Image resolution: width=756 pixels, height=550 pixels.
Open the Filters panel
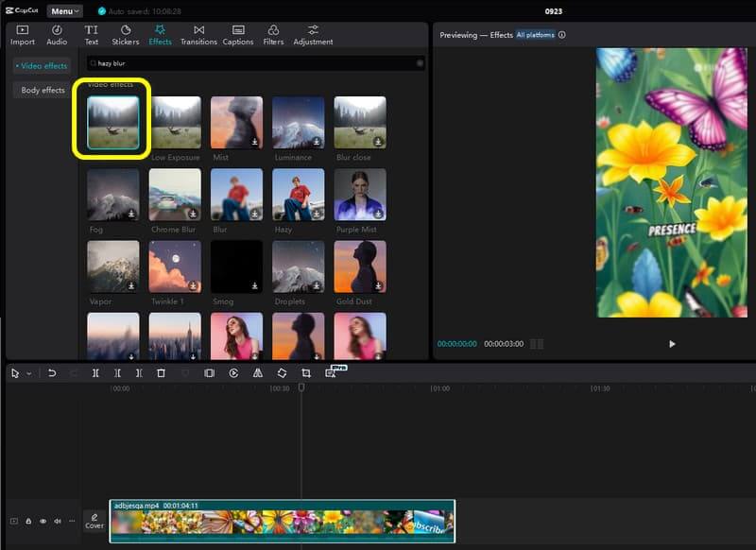coord(273,35)
